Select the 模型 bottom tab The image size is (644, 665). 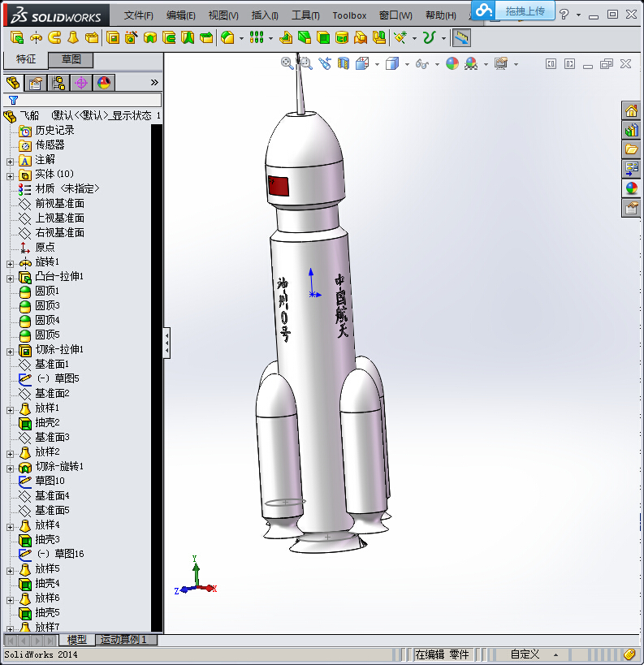click(x=77, y=640)
